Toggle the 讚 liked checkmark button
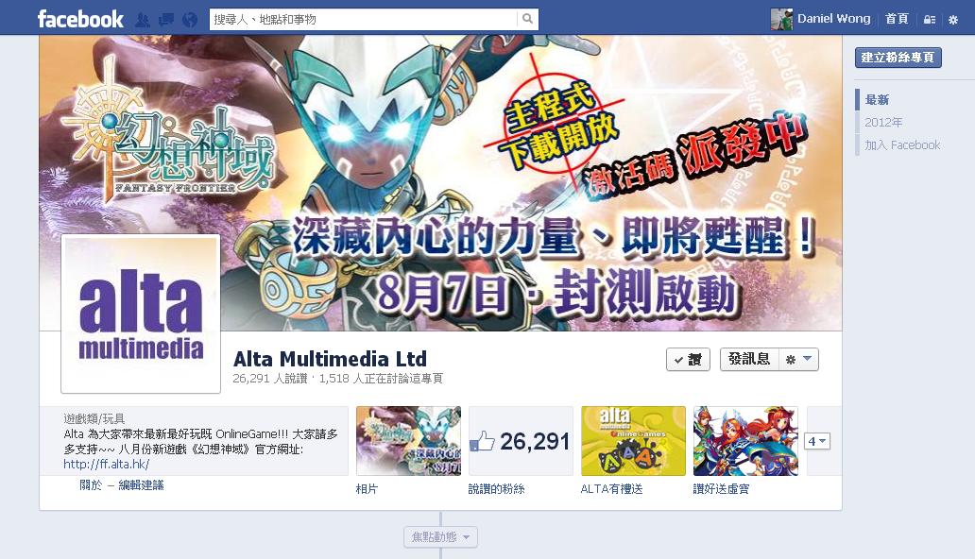 [x=688, y=360]
